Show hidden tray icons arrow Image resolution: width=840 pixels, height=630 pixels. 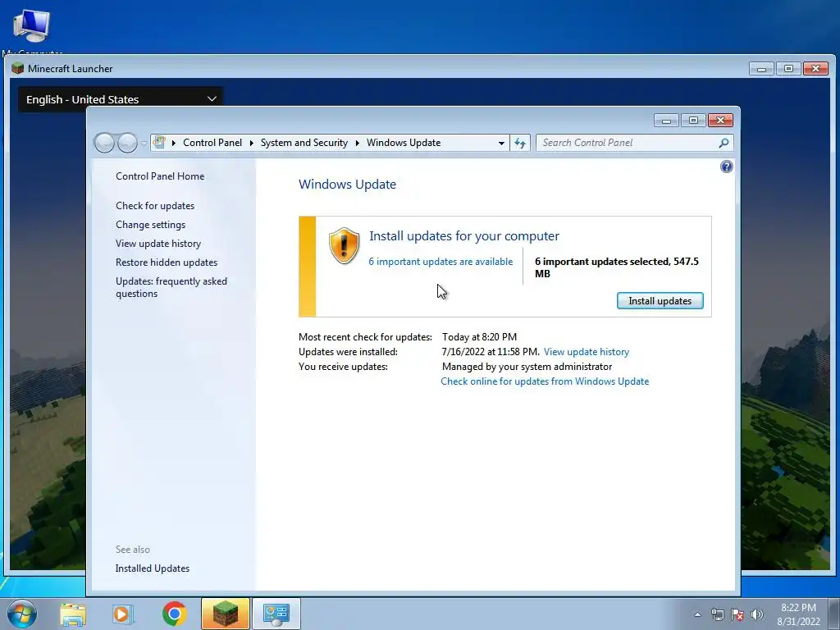(697, 614)
